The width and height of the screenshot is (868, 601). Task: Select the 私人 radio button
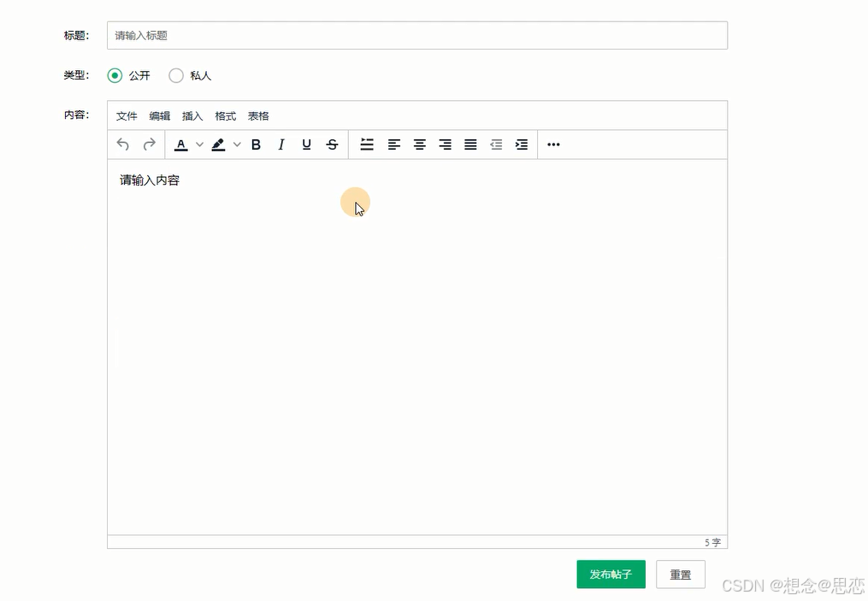click(x=176, y=75)
